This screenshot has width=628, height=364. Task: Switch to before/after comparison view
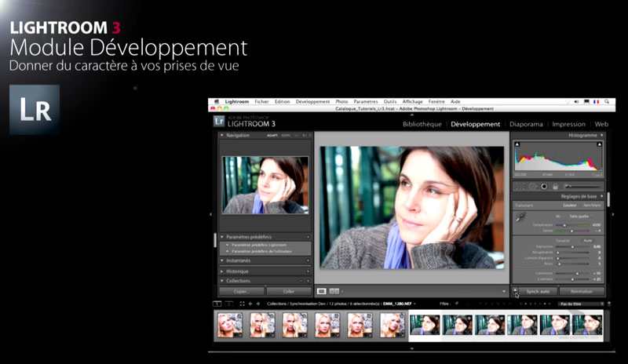[x=334, y=291]
